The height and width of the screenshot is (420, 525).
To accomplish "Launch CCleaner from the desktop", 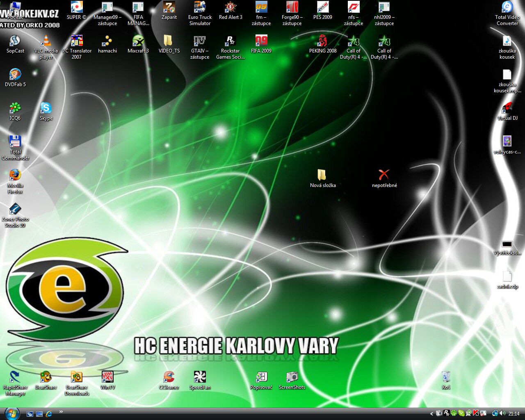I will coord(169,380).
